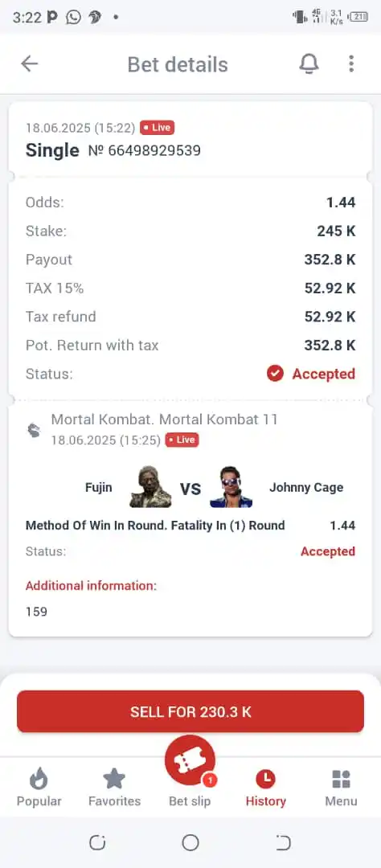This screenshot has width=381, height=868.
Task: Tap the Additional information heading
Action: [92, 585]
